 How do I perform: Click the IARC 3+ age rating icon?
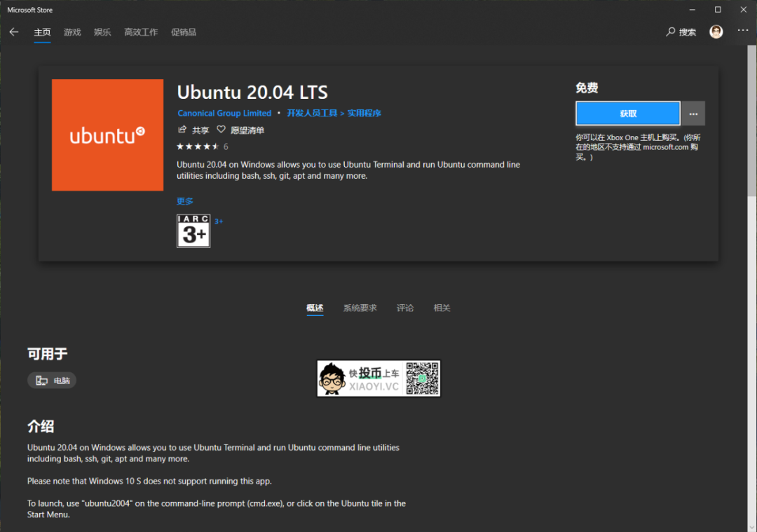193,231
